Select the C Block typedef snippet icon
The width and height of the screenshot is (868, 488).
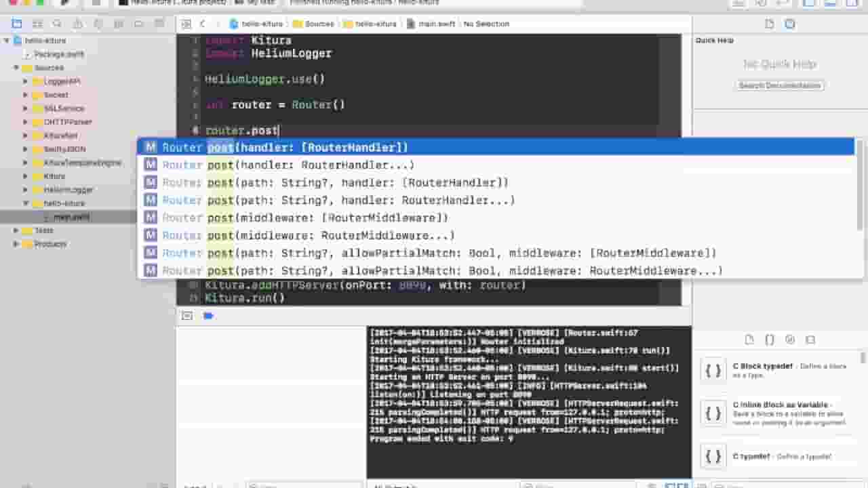tap(713, 371)
